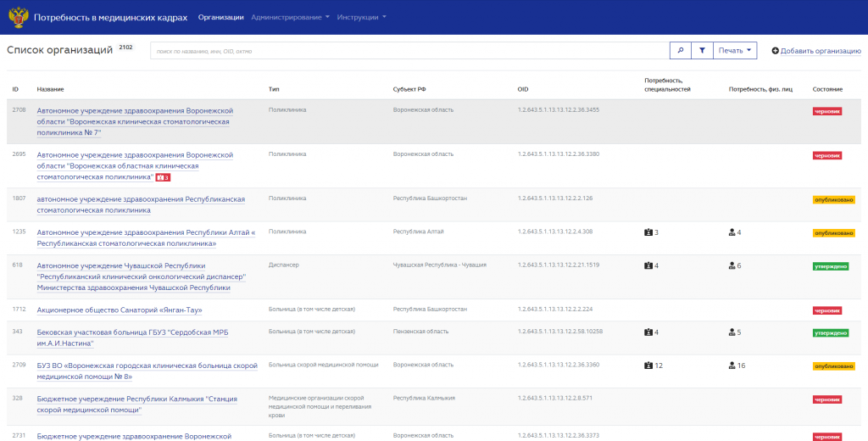Click the red badge with number 3

[163, 177]
